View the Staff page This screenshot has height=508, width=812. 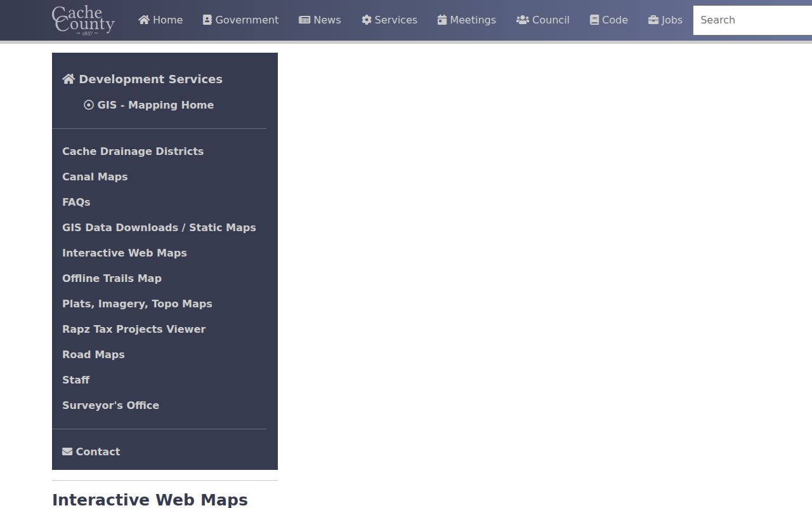coord(75,380)
